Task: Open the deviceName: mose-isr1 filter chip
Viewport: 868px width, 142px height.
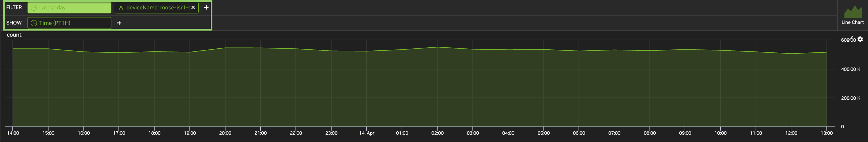Action: [x=156, y=7]
